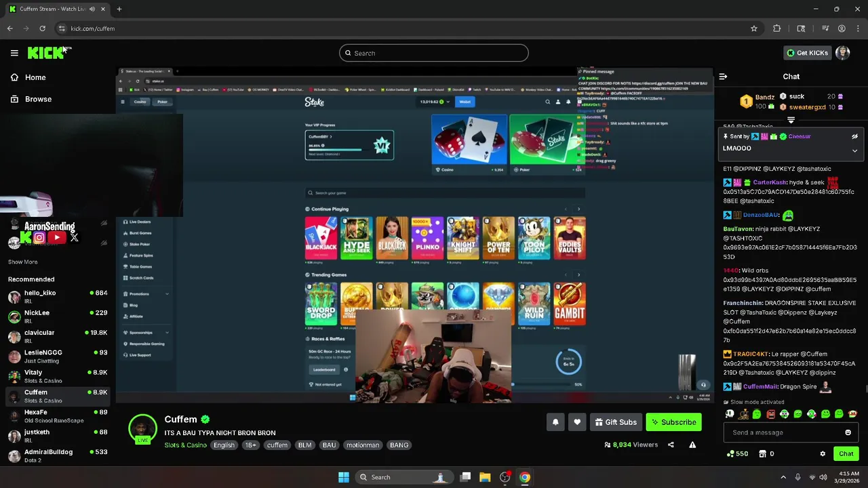
Task: Open chat settings gear
Action: (x=823, y=454)
